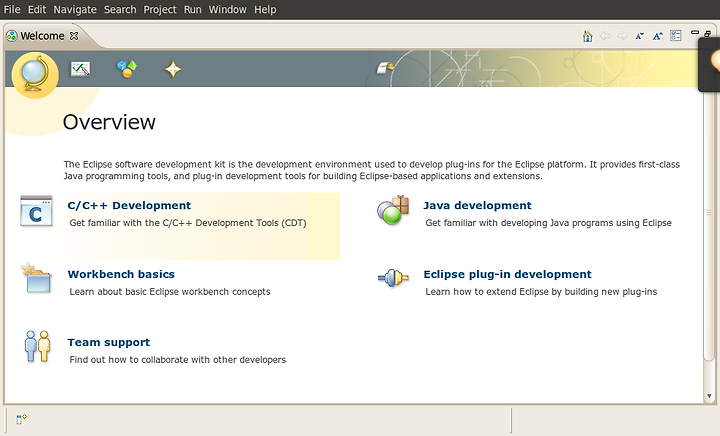Click 'Find out how to collaborate' description

pos(178,360)
